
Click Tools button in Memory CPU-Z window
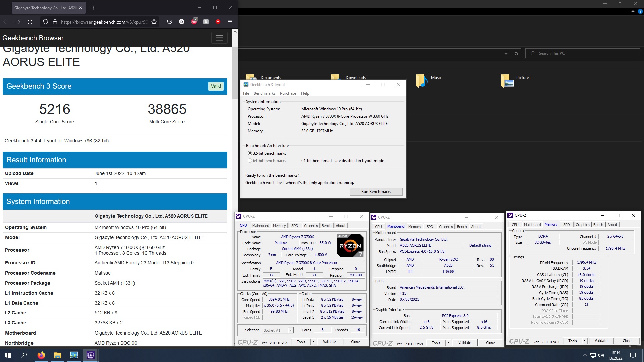pos(573,341)
